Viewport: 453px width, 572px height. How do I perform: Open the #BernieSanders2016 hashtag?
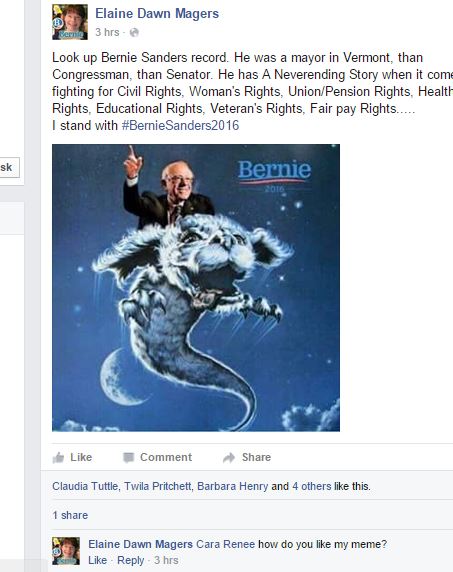pos(180,125)
